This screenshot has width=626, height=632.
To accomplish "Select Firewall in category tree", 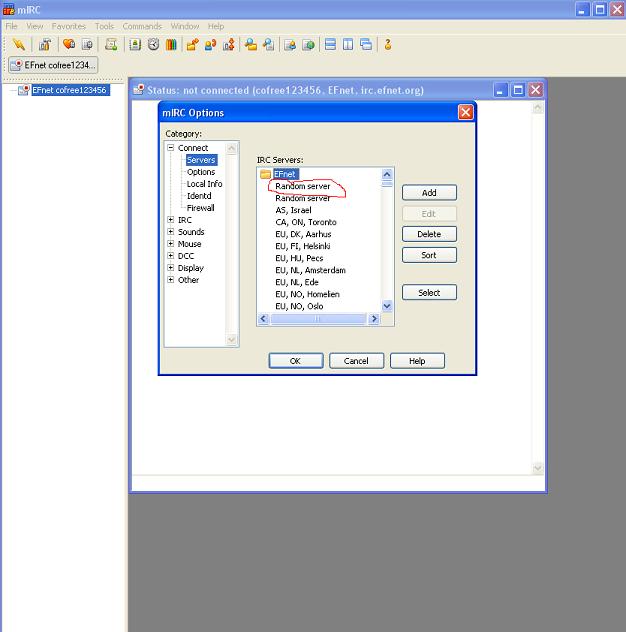I will [200, 208].
